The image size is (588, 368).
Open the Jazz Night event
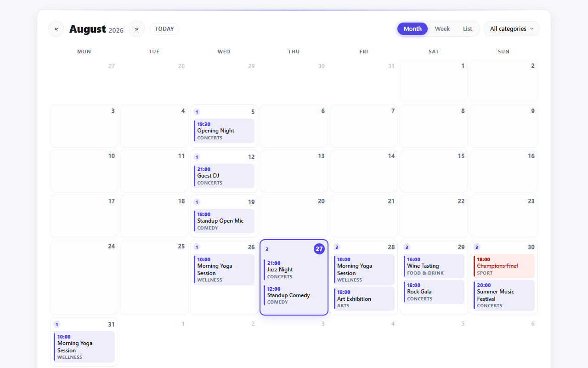tap(294, 270)
